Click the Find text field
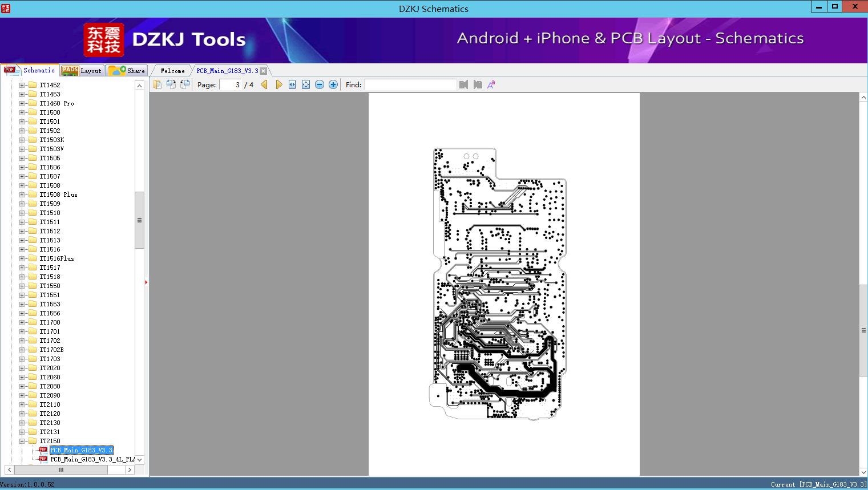 click(x=410, y=84)
